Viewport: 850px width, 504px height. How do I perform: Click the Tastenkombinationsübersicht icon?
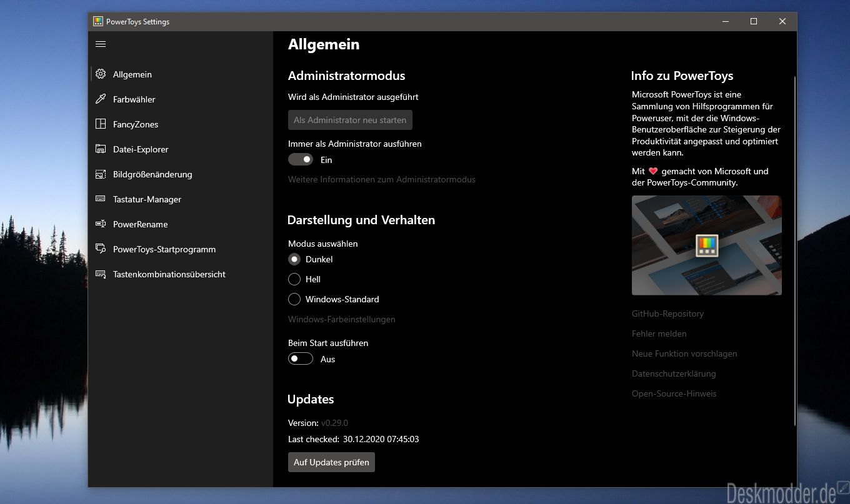click(x=101, y=274)
